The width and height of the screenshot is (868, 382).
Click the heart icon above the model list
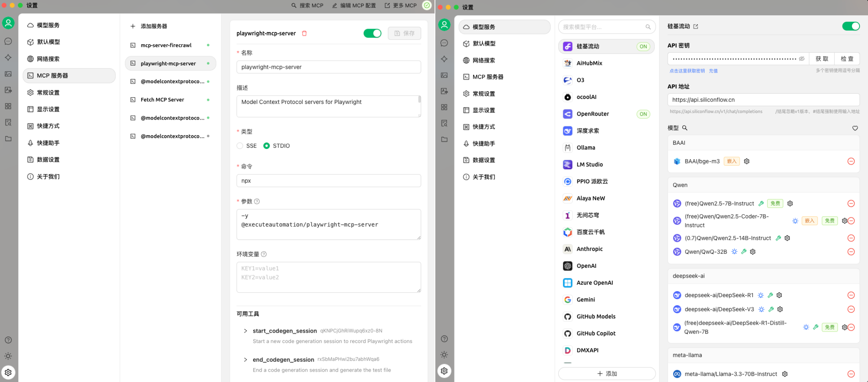click(855, 128)
